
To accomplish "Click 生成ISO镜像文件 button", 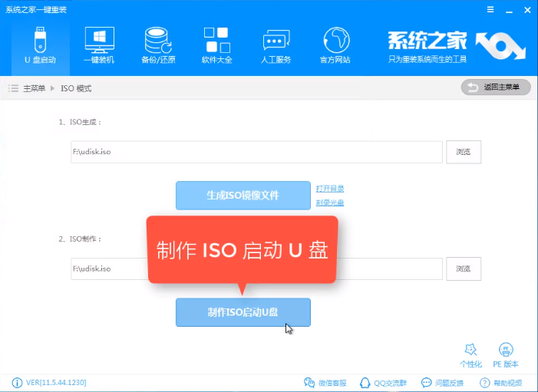I will tap(243, 196).
